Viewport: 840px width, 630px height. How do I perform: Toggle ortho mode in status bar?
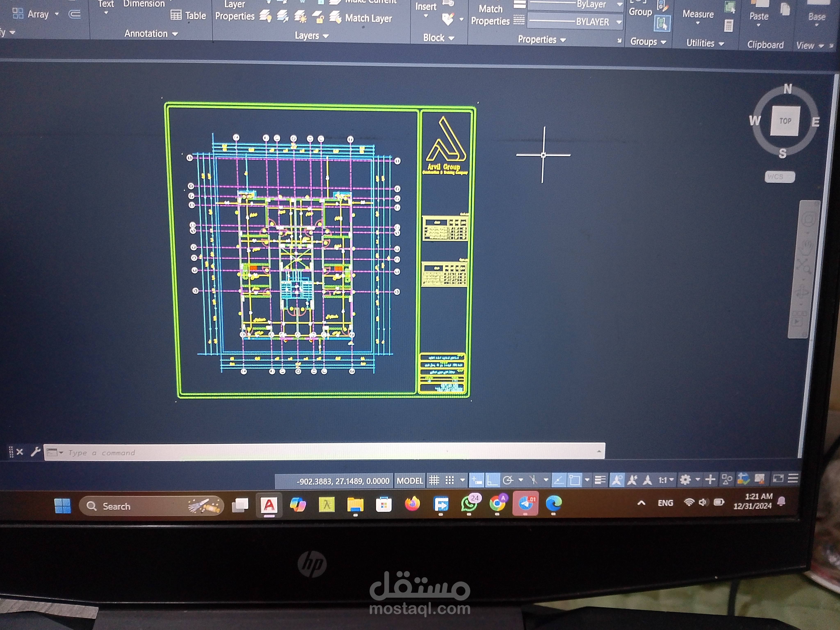pyautogui.click(x=492, y=480)
